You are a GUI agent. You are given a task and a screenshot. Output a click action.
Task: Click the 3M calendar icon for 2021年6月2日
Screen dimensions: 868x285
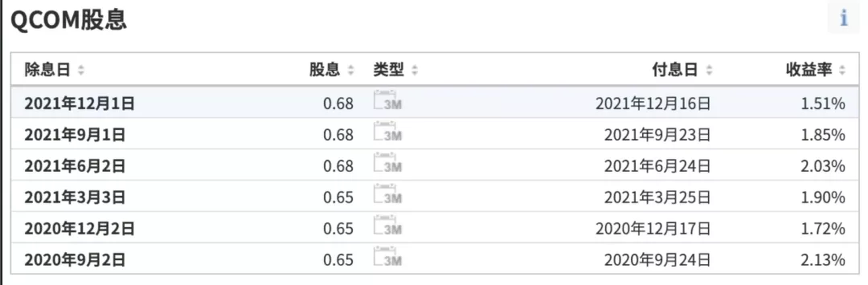point(388,163)
